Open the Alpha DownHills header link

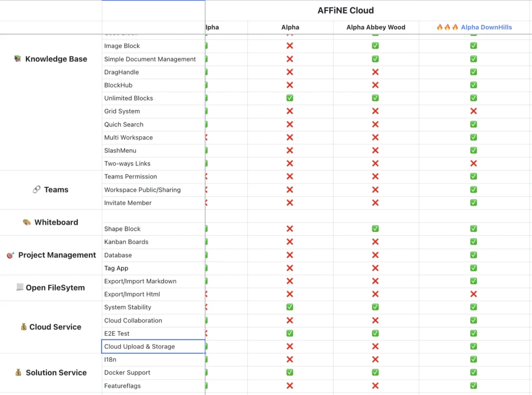point(486,27)
